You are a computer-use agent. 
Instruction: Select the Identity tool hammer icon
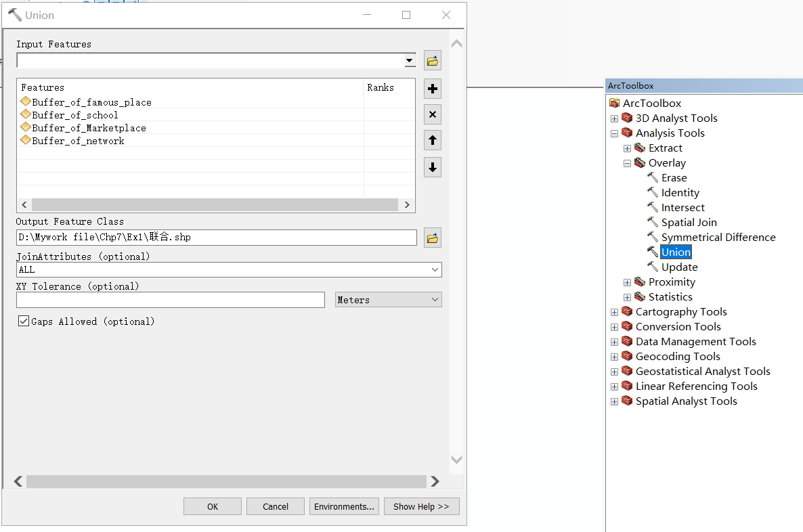tap(653, 192)
